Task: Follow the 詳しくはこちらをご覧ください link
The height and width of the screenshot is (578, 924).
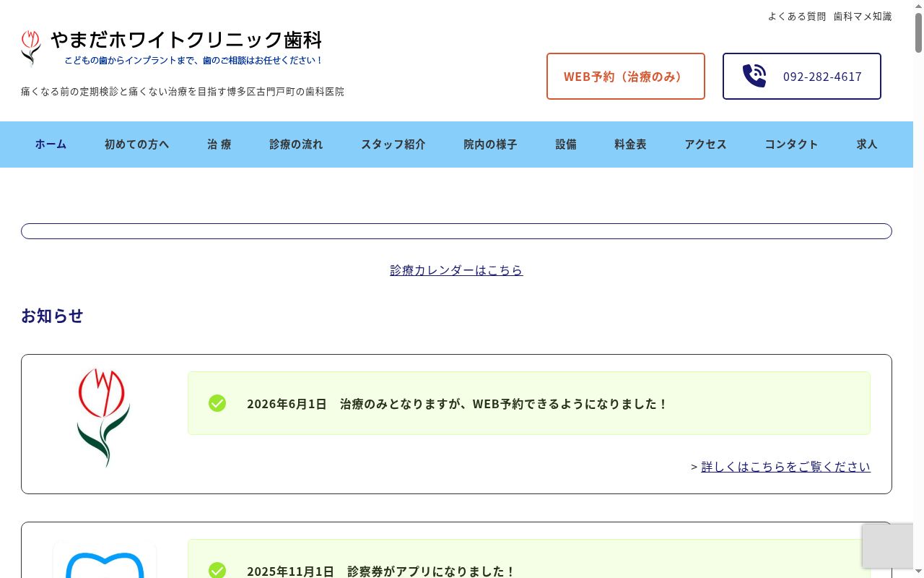Action: tap(785, 466)
